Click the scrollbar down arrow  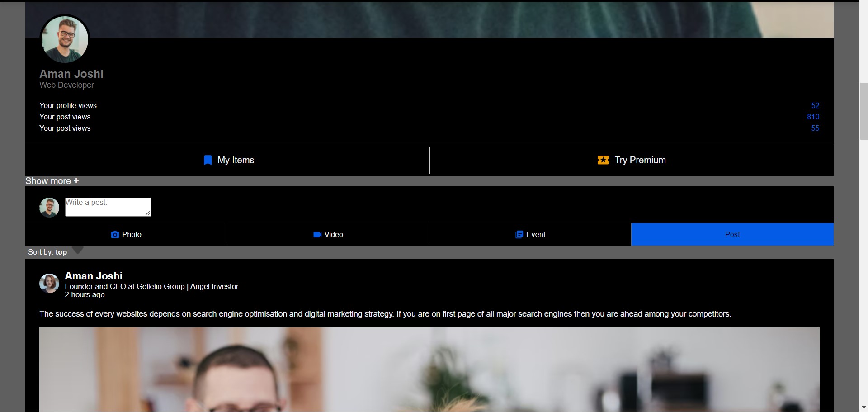tap(863, 408)
